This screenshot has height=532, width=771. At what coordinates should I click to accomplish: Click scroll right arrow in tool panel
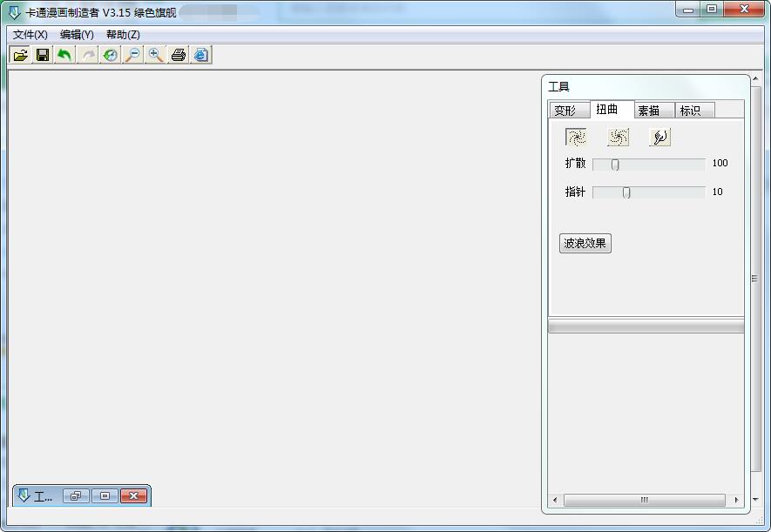[x=736, y=500]
